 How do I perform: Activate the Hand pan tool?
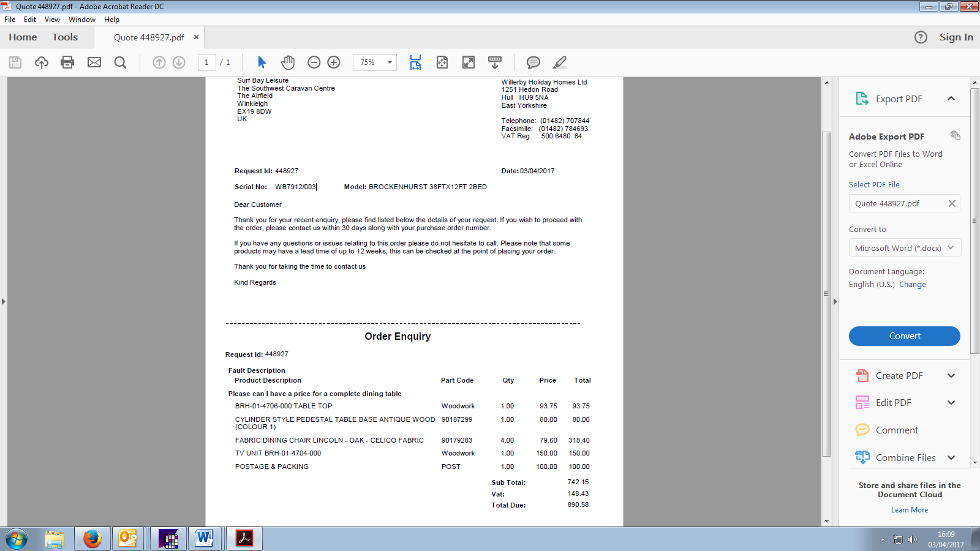[288, 62]
